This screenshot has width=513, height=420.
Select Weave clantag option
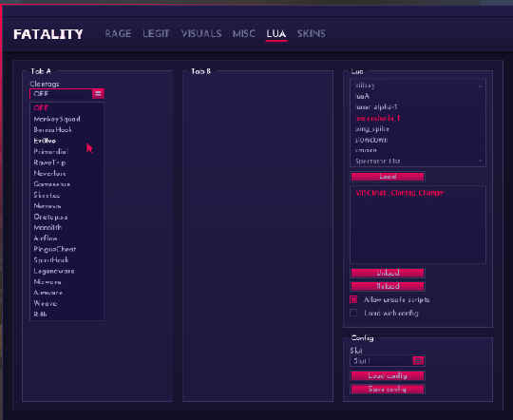[x=67, y=303]
